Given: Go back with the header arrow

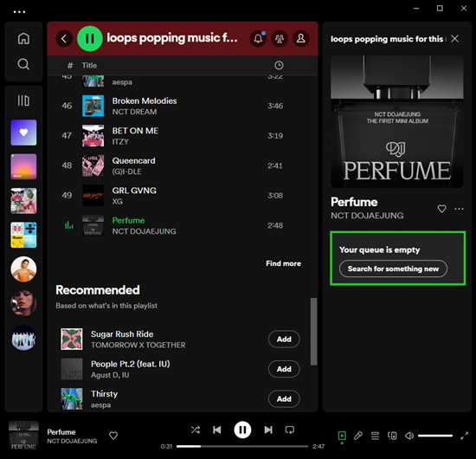Looking at the screenshot, I should tap(64, 39).
